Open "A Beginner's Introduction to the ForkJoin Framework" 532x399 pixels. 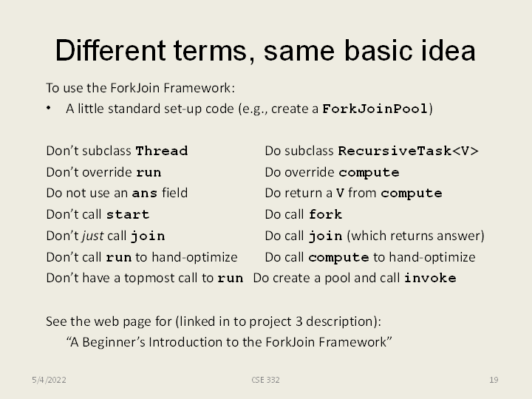(x=229, y=342)
